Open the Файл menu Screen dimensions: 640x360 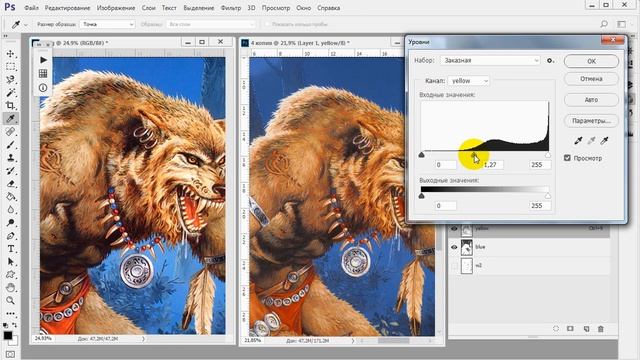pos(31,8)
